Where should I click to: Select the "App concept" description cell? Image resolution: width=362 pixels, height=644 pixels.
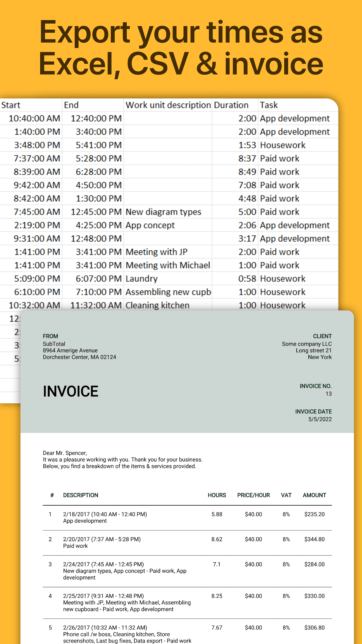(150, 225)
